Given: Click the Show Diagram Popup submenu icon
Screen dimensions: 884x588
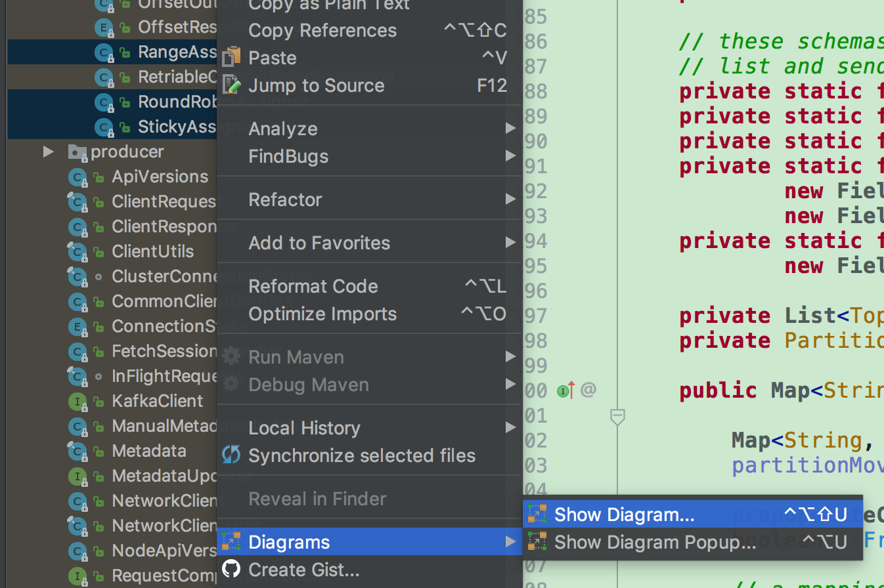Looking at the screenshot, I should pyautogui.click(x=537, y=542).
